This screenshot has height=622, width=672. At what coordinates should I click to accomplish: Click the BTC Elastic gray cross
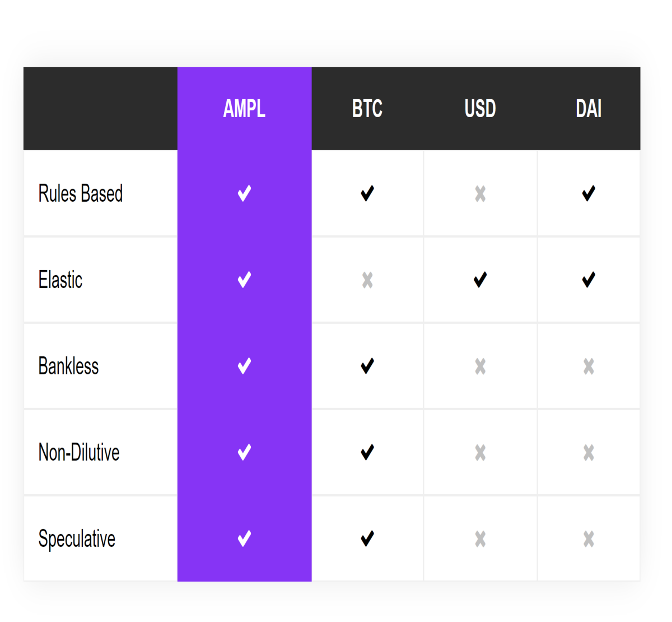(x=367, y=280)
